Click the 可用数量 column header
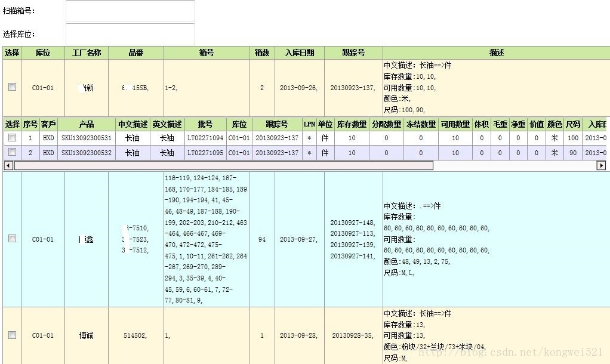The height and width of the screenshot is (364, 610). pyautogui.click(x=455, y=125)
